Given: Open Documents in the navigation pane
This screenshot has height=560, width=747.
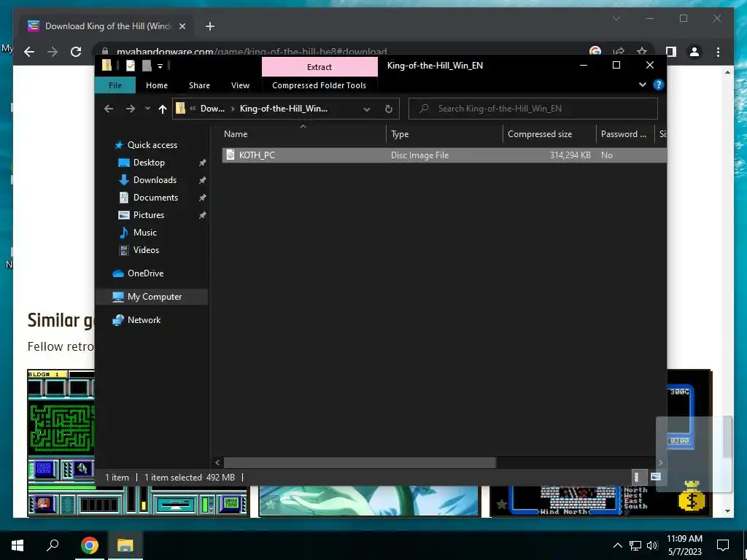Looking at the screenshot, I should [155, 198].
